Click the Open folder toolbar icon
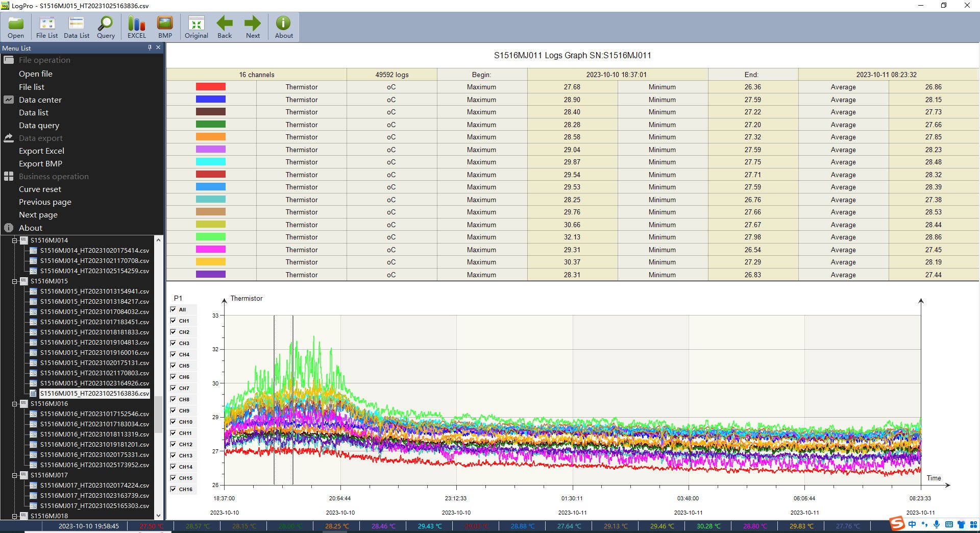Image resolution: width=980 pixels, height=533 pixels. 16,27
